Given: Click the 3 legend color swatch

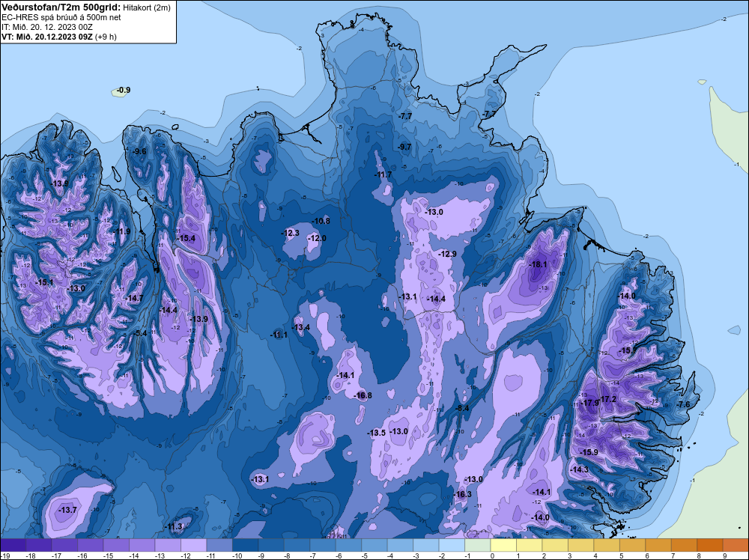Looking at the screenshot, I should click(x=580, y=545).
